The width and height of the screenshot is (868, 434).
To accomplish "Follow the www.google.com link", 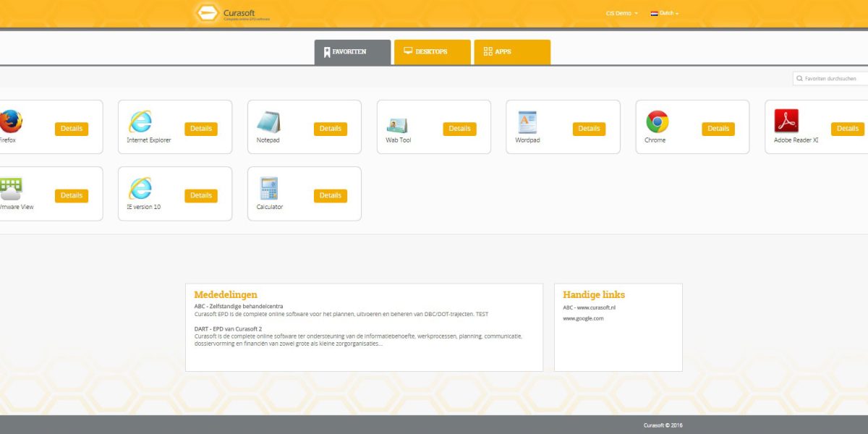I will [583, 318].
